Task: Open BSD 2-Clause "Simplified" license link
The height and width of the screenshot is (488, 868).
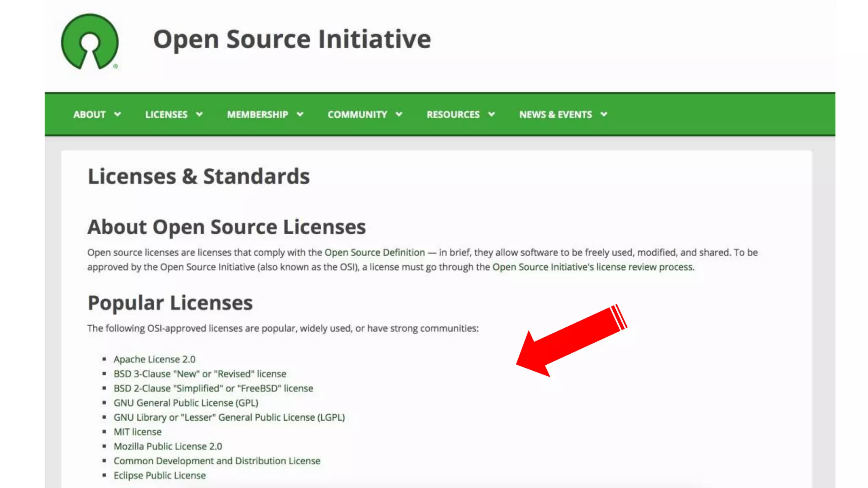Action: pos(213,388)
